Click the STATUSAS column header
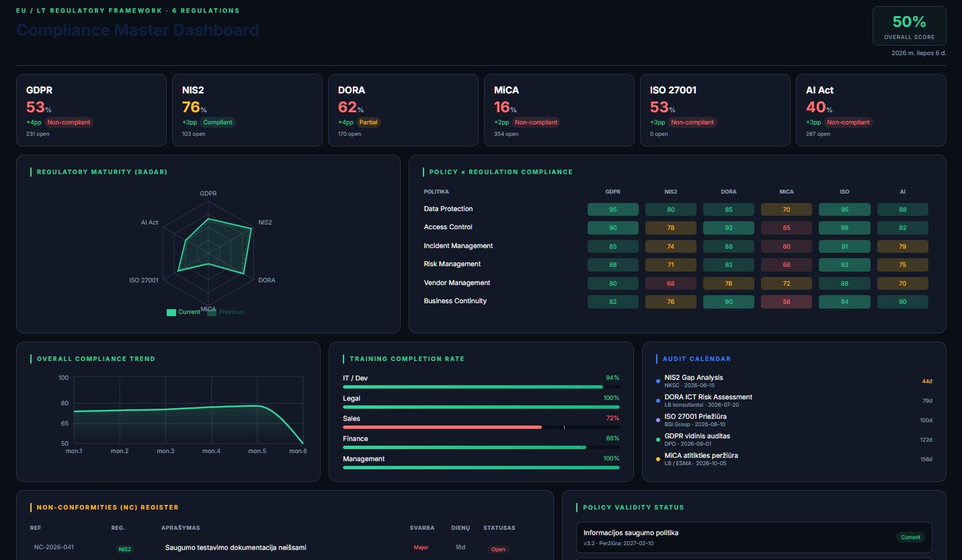 pos(499,528)
